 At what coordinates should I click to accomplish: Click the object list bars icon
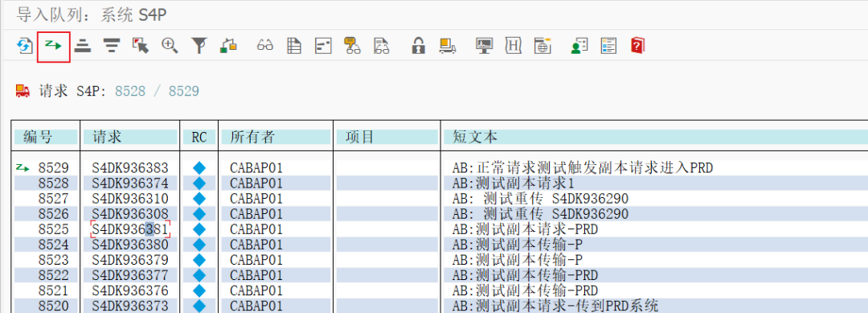(x=323, y=45)
